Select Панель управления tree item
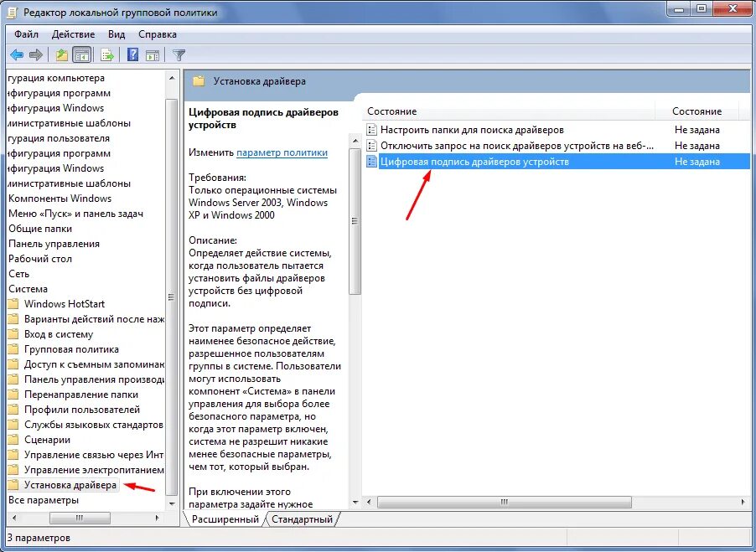The width and height of the screenshot is (756, 552). tap(54, 244)
